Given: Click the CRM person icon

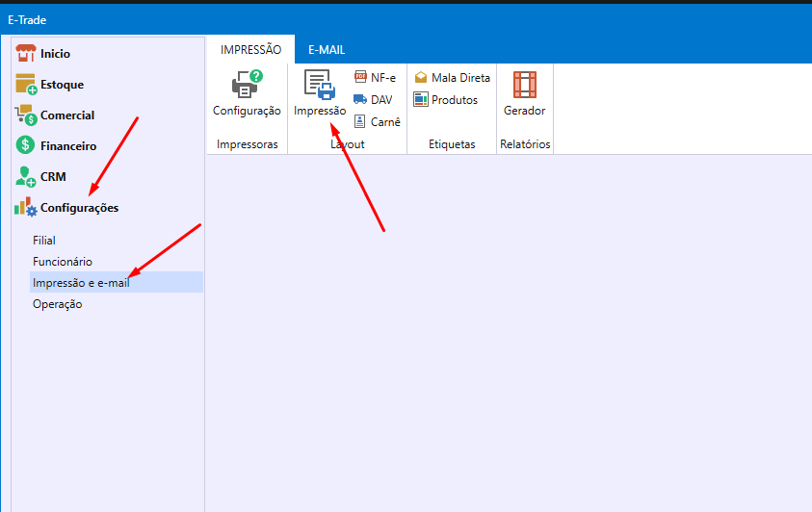Looking at the screenshot, I should (x=25, y=177).
